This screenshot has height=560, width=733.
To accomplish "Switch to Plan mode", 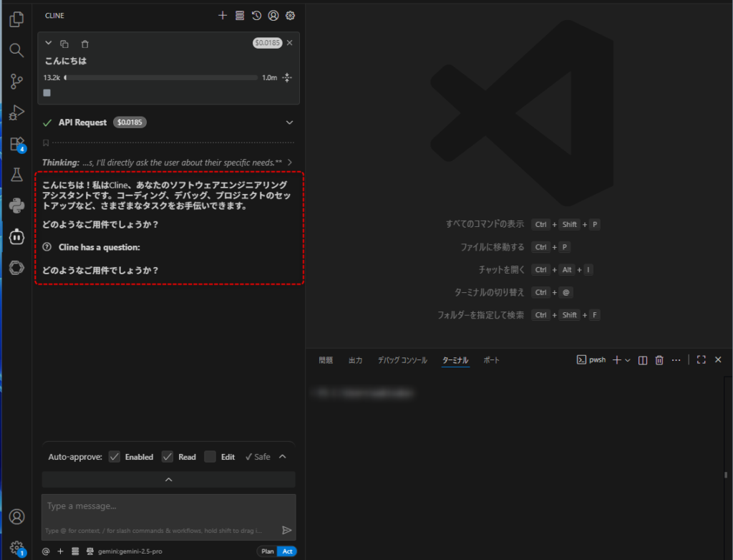I will pyautogui.click(x=267, y=551).
